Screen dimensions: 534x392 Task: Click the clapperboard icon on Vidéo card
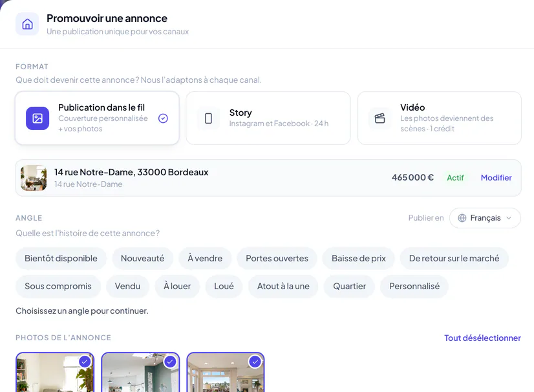(379, 118)
